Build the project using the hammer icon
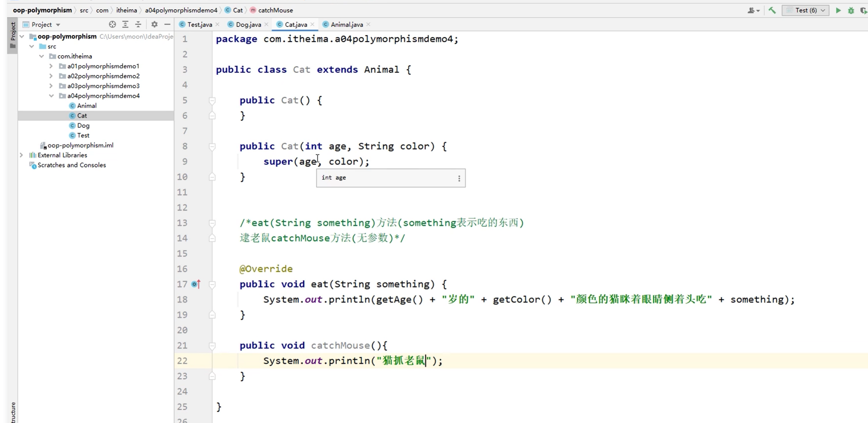 click(772, 10)
